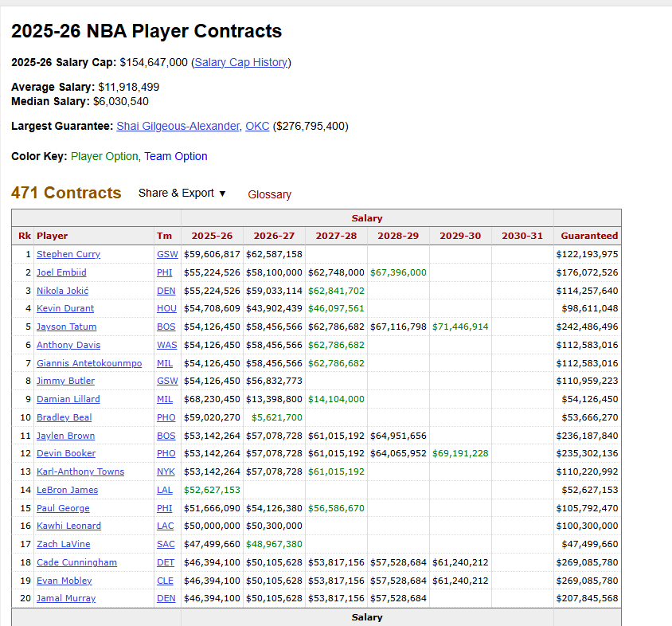672x626 pixels.
Task: Open Jimmy Butler player link
Action: coord(65,381)
